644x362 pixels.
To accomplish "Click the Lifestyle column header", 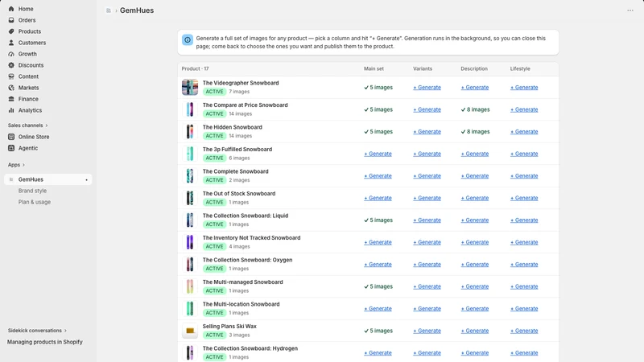I will (520, 69).
